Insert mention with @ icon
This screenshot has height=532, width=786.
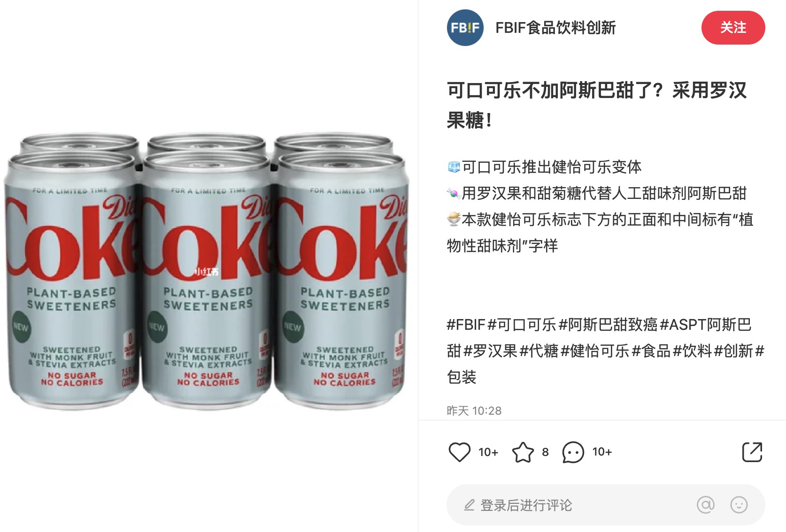705,505
